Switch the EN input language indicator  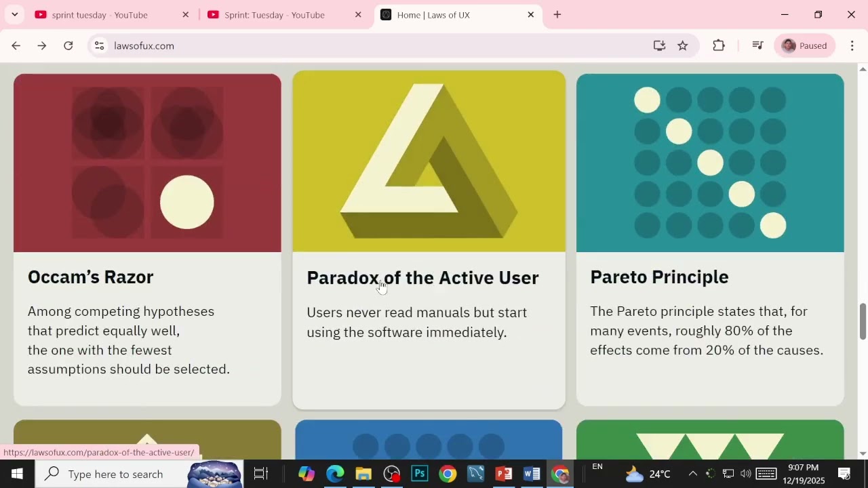[x=597, y=467]
